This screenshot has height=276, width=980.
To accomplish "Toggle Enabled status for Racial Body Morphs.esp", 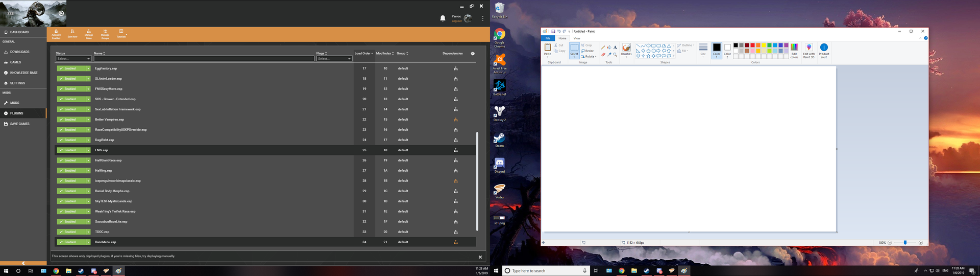I will tap(71, 191).
